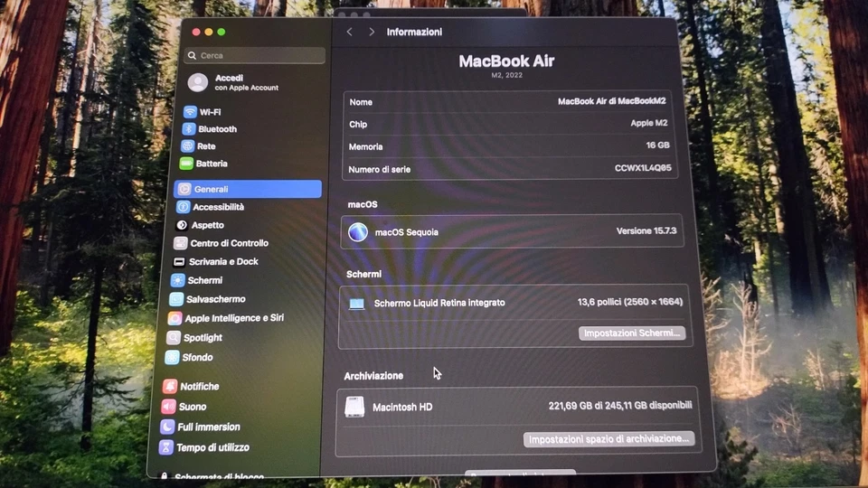The image size is (868, 488).
Task: Click Schermo Liquid Retina integrato label
Action: point(439,303)
